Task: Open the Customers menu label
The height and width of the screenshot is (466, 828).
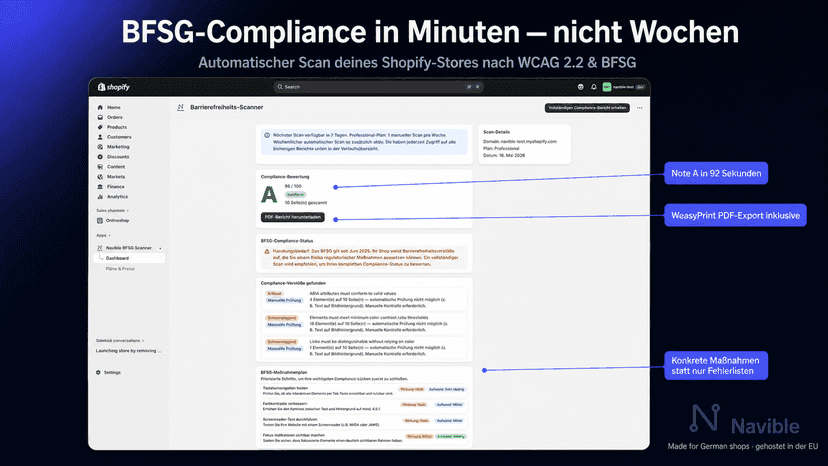Action: click(x=119, y=137)
